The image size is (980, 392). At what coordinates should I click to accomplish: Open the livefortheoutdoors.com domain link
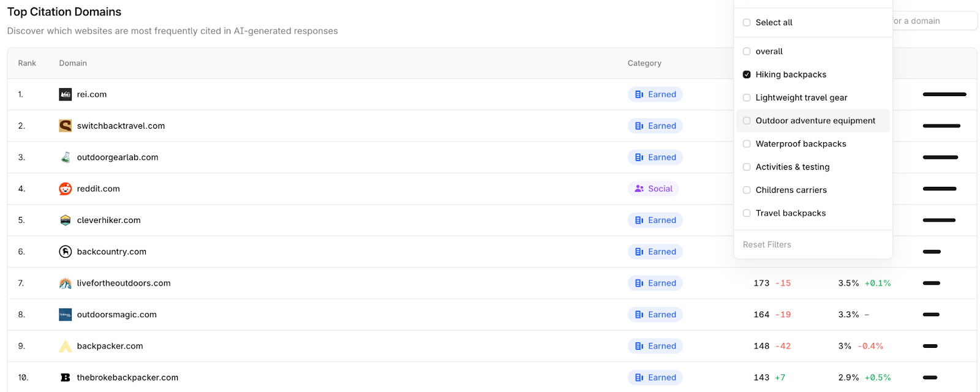pos(124,283)
